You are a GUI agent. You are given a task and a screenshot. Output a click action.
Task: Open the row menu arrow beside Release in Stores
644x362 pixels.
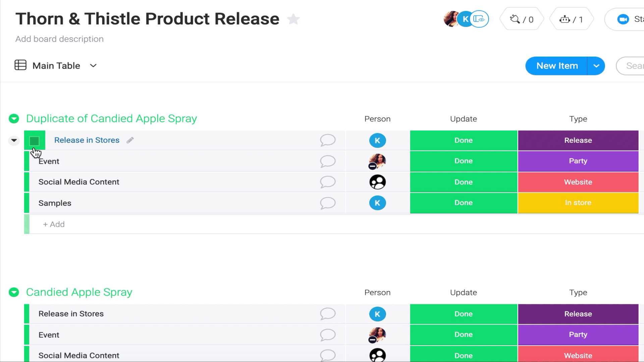(14, 140)
